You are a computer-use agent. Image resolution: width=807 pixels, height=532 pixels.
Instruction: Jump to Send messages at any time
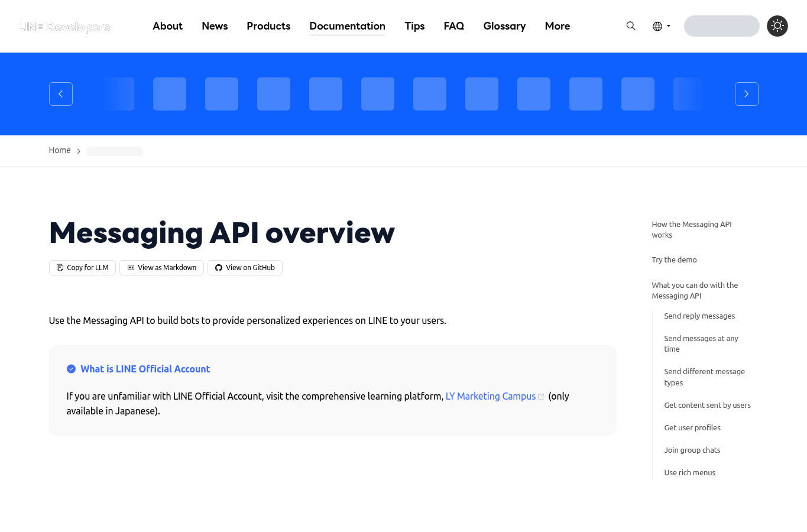(x=701, y=343)
